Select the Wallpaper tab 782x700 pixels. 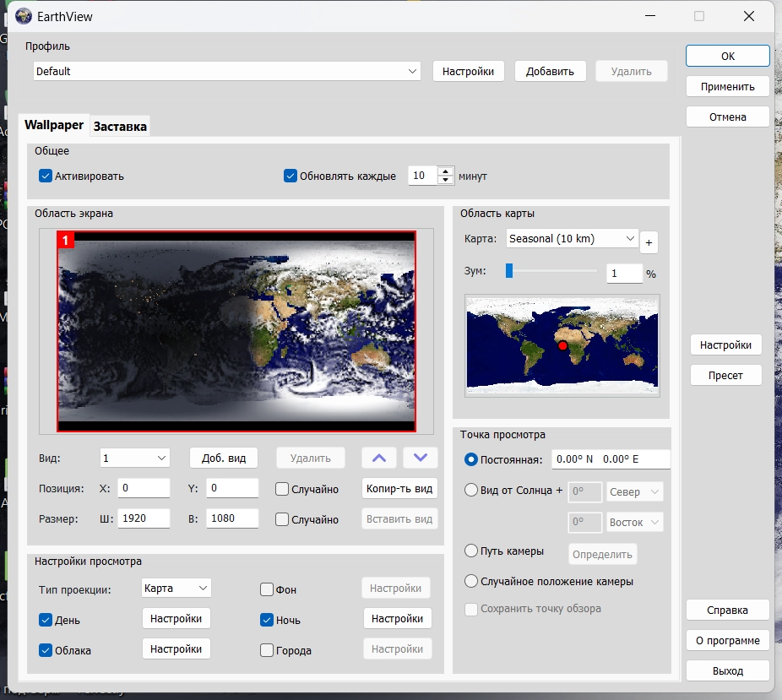(x=54, y=125)
